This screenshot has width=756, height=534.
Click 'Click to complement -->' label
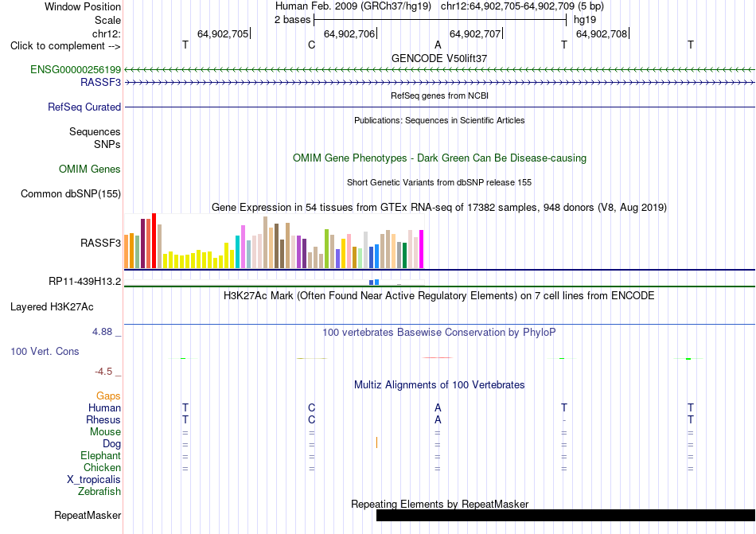tap(65, 46)
